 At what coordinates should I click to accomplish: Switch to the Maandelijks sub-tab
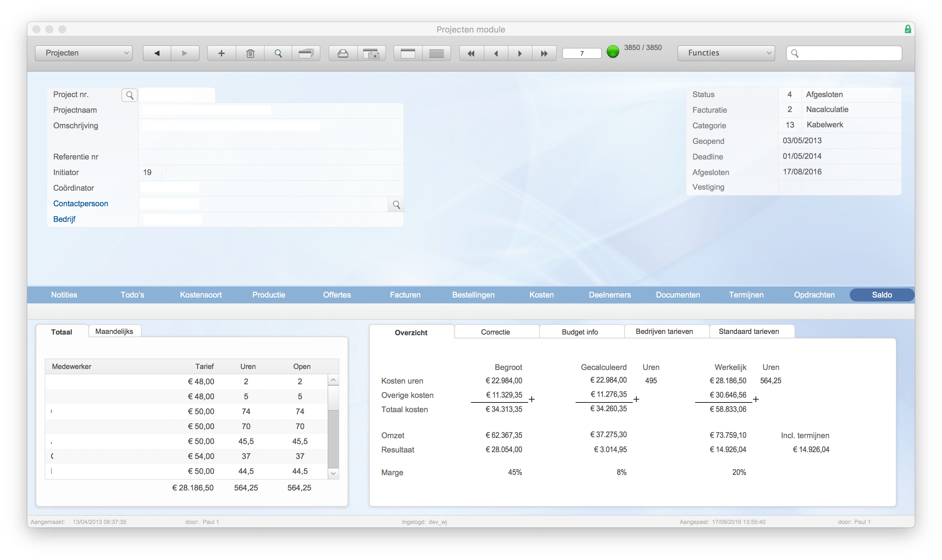114,331
